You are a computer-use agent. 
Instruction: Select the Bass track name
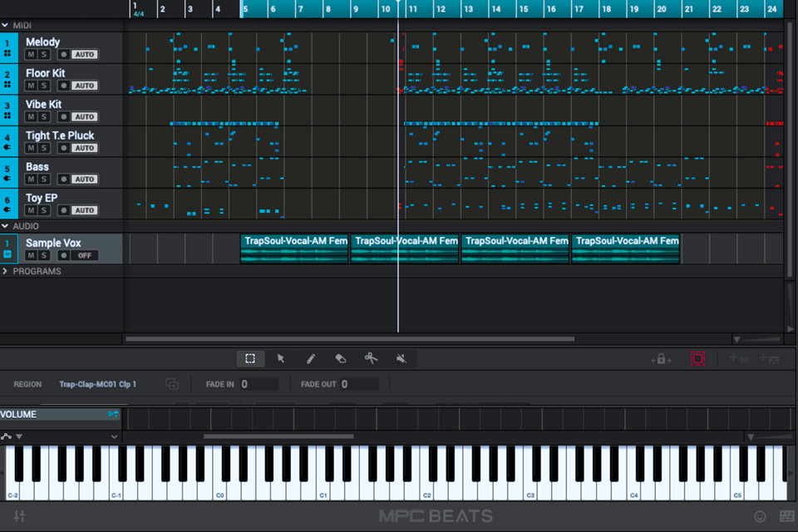(x=37, y=166)
